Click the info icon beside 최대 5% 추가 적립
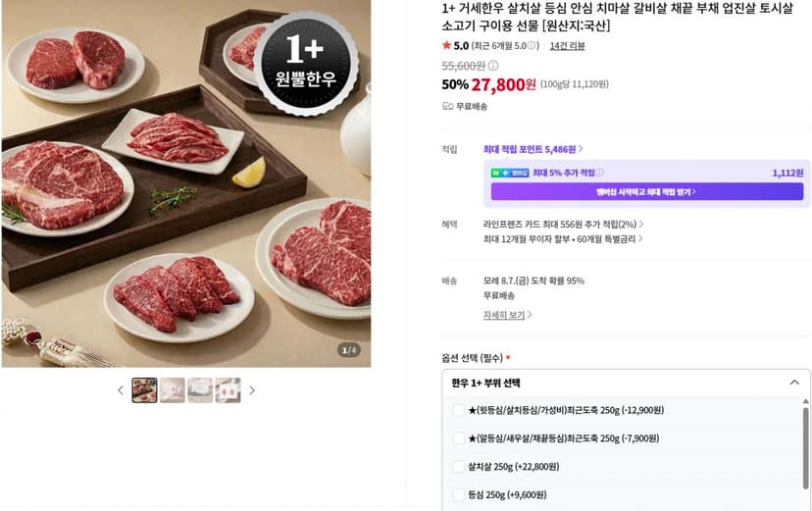Viewport: 812px width, 511px height. [x=599, y=173]
